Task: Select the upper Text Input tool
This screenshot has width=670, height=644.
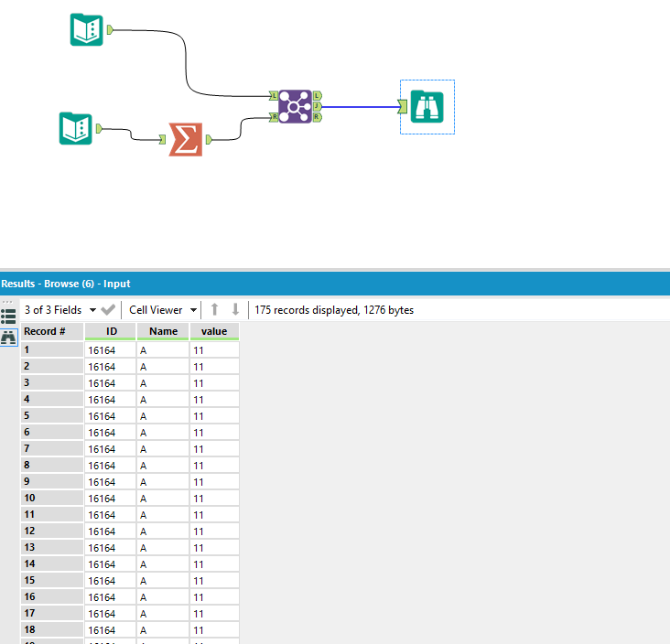Action: tap(87, 30)
